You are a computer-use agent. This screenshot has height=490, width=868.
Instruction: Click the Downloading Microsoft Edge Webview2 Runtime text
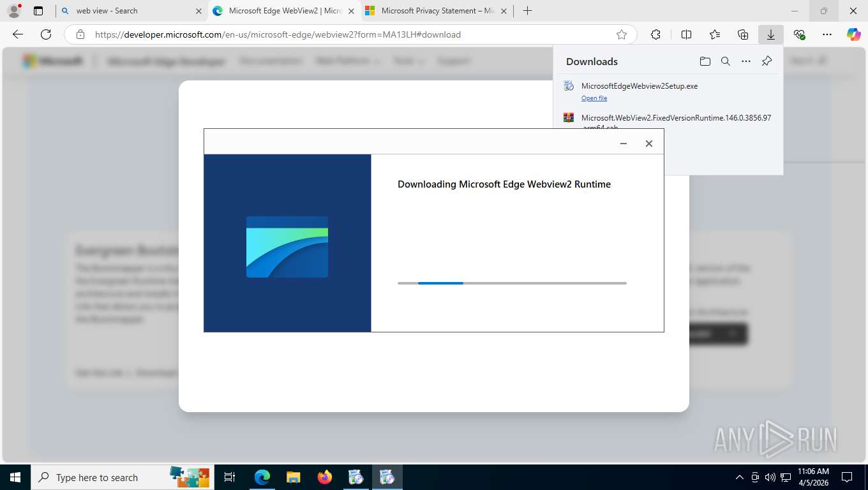tap(504, 184)
